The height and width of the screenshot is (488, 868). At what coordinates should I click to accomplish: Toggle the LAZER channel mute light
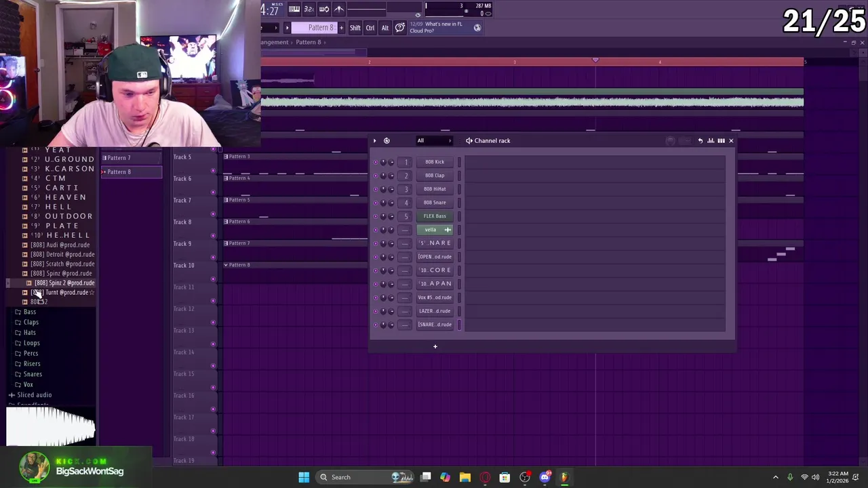(376, 311)
